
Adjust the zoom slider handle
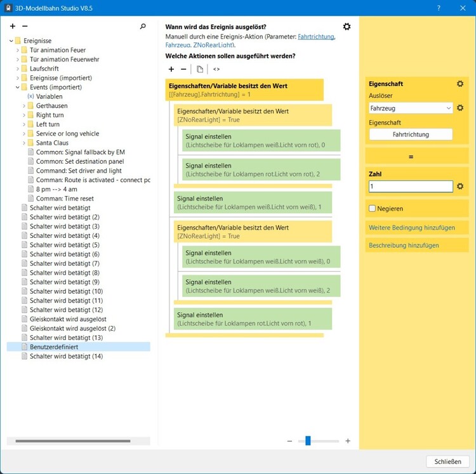tap(308, 440)
